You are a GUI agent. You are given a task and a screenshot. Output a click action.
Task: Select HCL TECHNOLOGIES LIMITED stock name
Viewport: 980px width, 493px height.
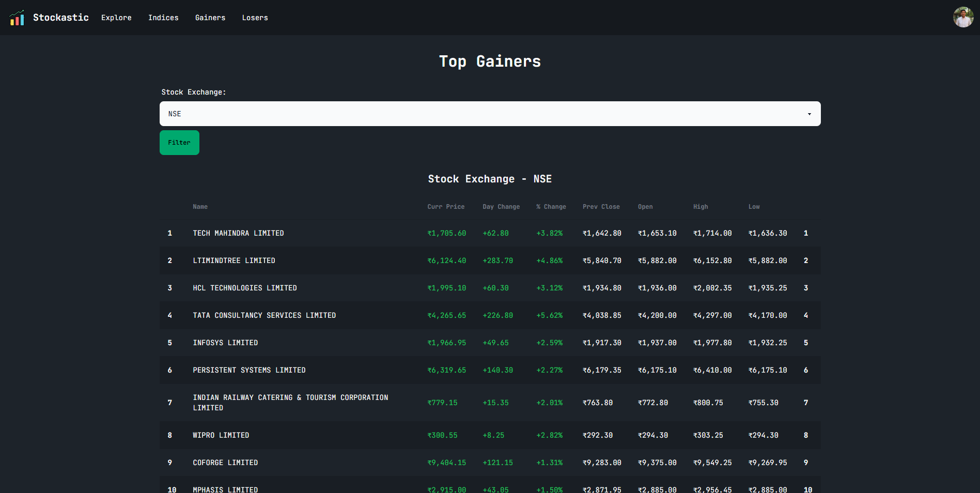(245, 288)
